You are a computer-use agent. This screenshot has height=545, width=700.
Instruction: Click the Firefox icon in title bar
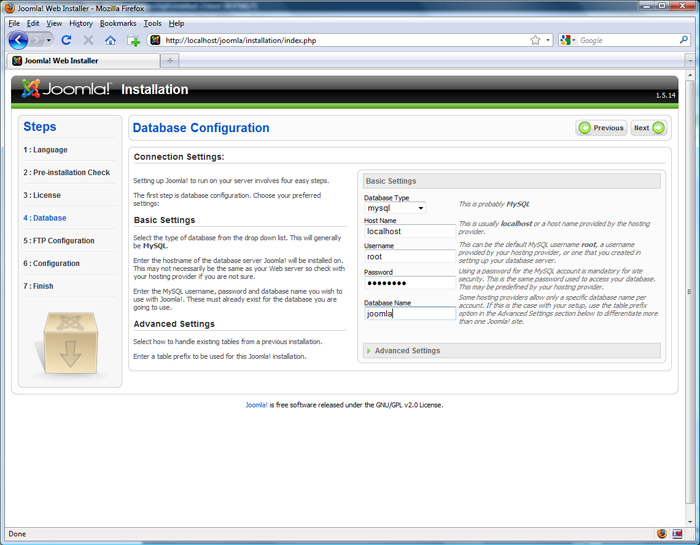click(x=9, y=8)
